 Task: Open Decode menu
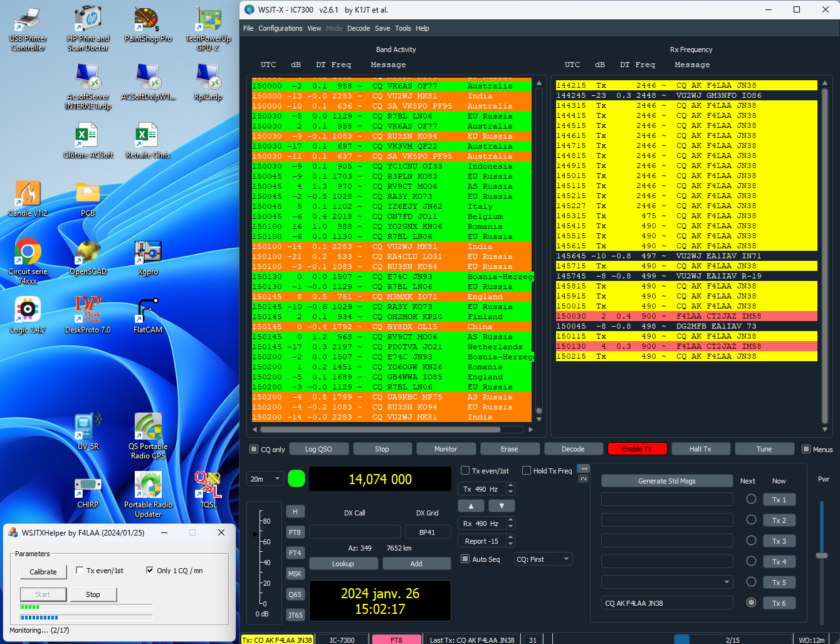359,28
